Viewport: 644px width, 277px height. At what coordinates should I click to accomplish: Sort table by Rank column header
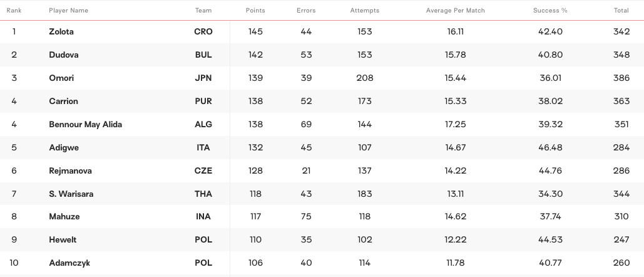(x=14, y=11)
